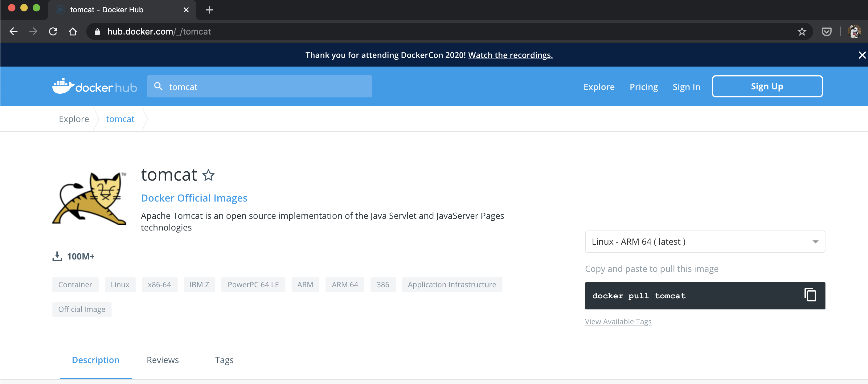Screen dimensions: 868x384
Task: Click the search magnifier icon
Action: pyautogui.click(x=158, y=86)
